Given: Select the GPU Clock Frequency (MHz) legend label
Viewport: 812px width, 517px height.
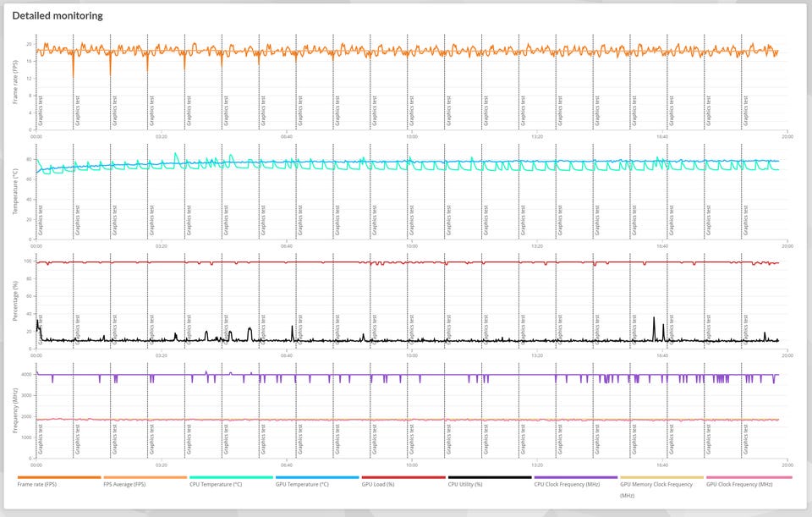Looking at the screenshot, I should click(739, 485).
